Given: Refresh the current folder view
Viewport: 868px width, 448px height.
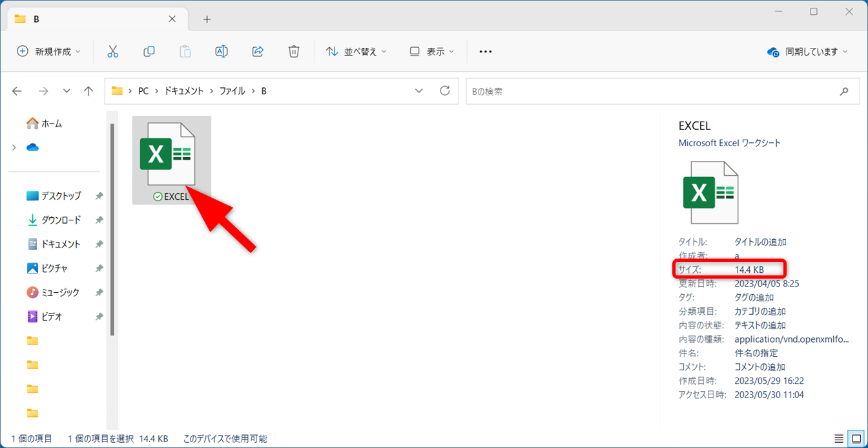Looking at the screenshot, I should click(x=444, y=91).
